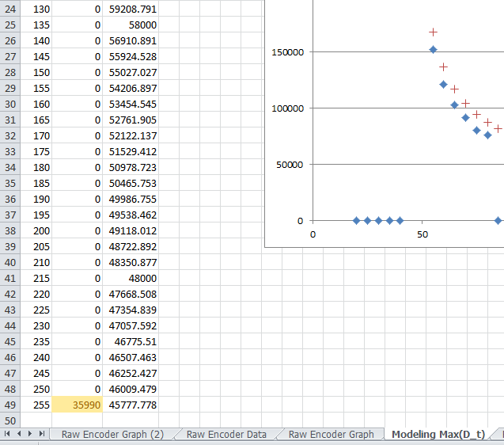The width and height of the screenshot is (504, 445).
Task: Select the Modeling Max(D_t) sheet tab
Action: (438, 435)
